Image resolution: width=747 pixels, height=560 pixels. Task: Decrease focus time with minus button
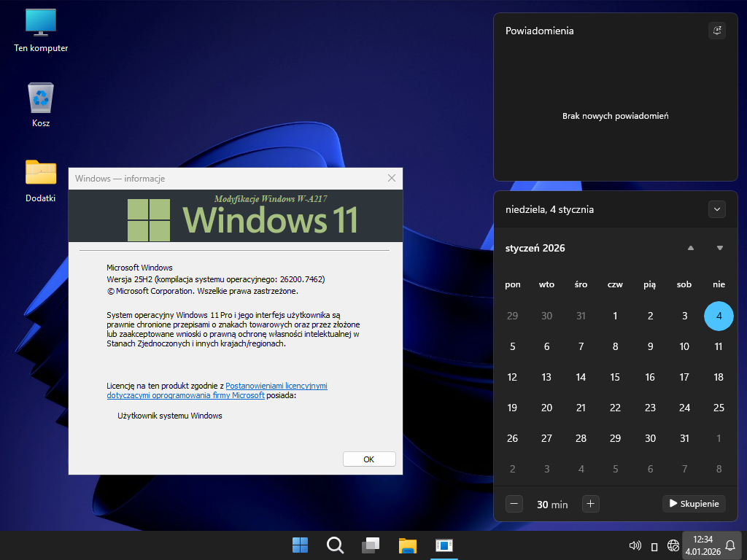[514, 503]
